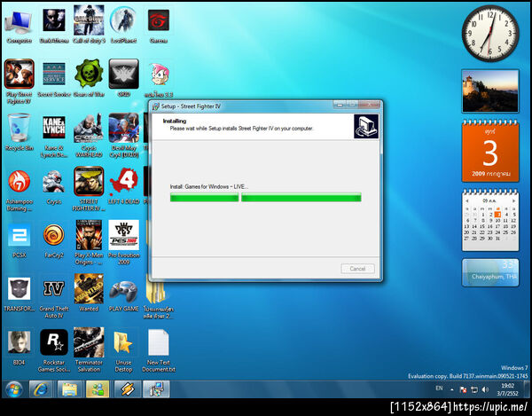Image resolution: width=532 pixels, height=416 pixels.
Task: Open the LEFT 4 DEAD shortcut
Action: [123, 186]
